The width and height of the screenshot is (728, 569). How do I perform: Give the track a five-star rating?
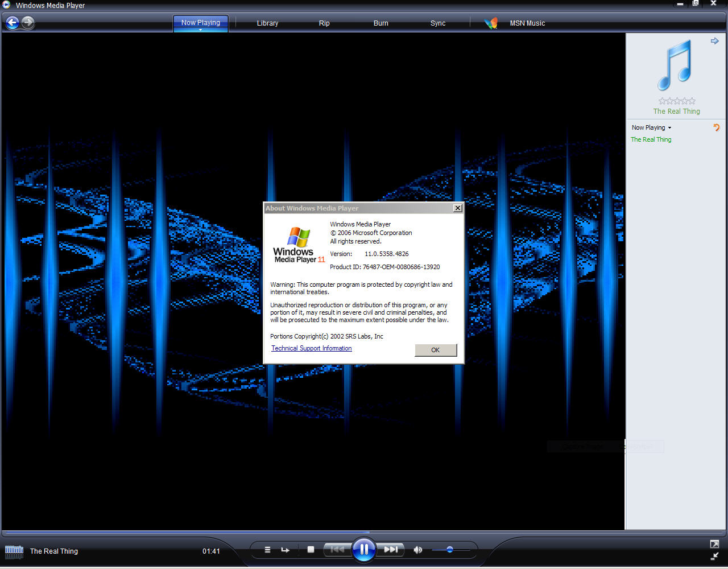[692, 101]
